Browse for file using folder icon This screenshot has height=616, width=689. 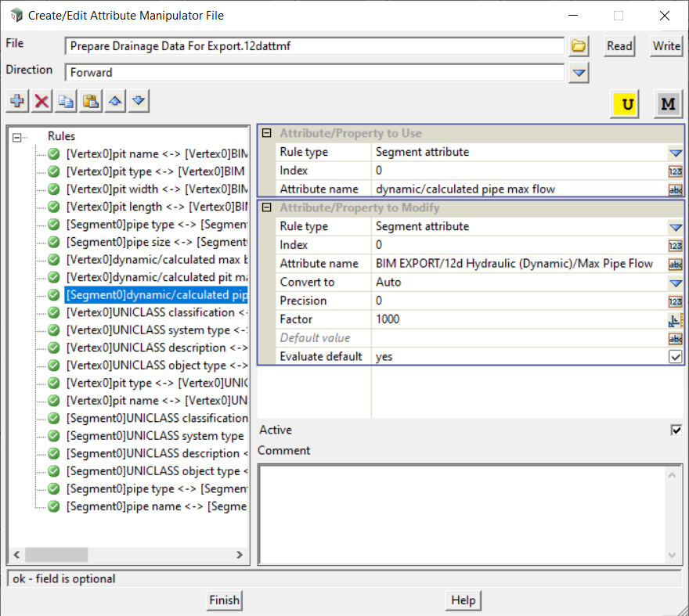coord(578,46)
